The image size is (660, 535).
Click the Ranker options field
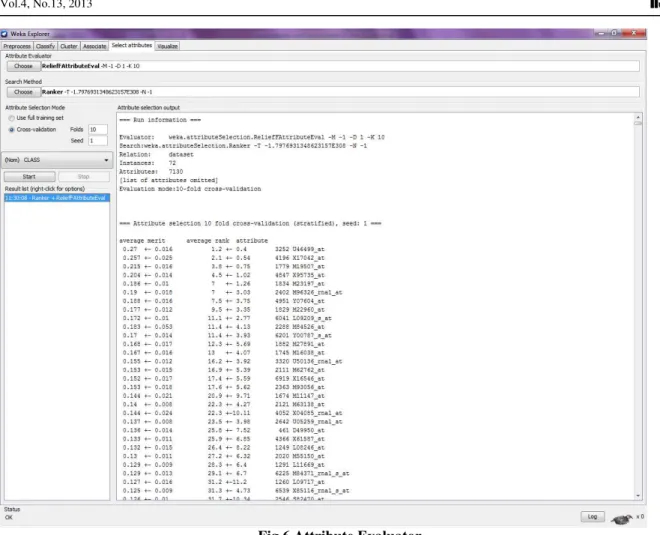click(x=340, y=92)
